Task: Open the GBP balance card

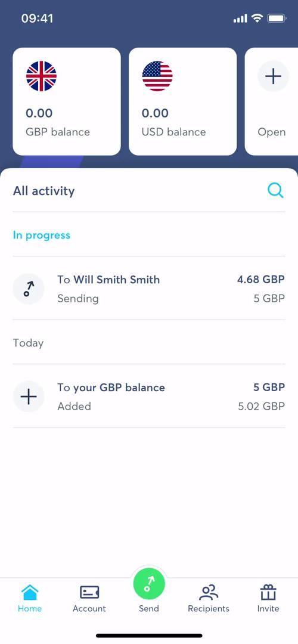Action: point(67,101)
